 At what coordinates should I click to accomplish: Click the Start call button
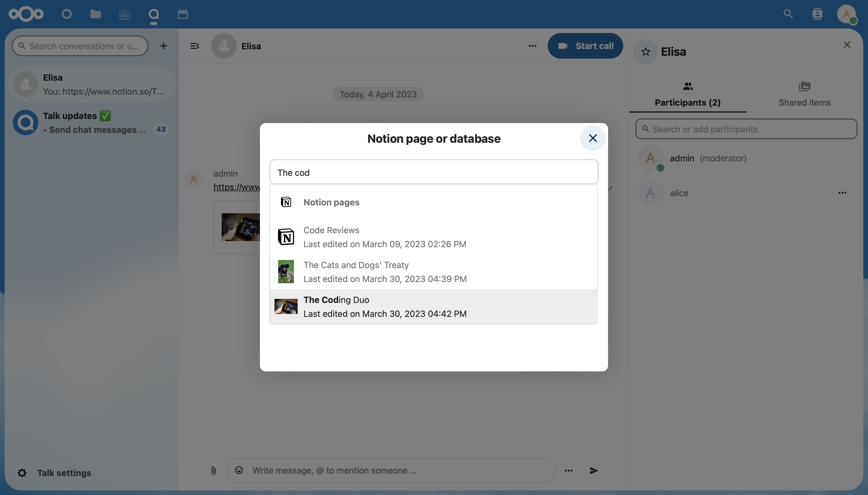pos(585,46)
